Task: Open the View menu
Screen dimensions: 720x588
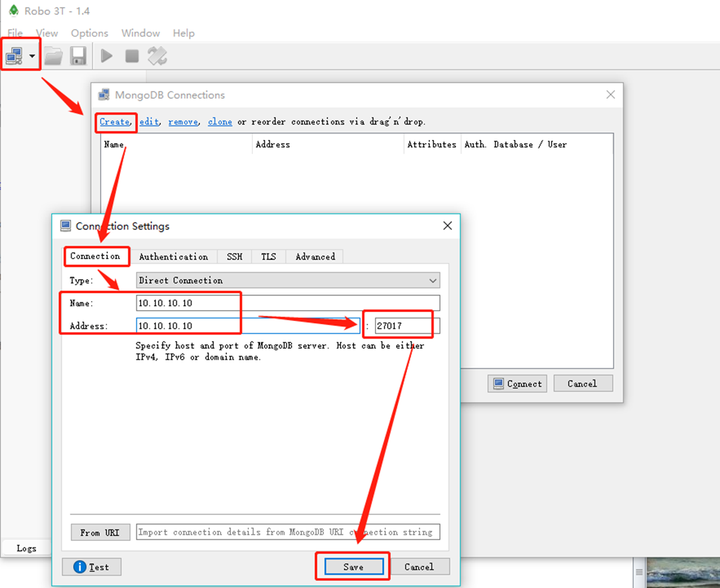Action: (47, 33)
